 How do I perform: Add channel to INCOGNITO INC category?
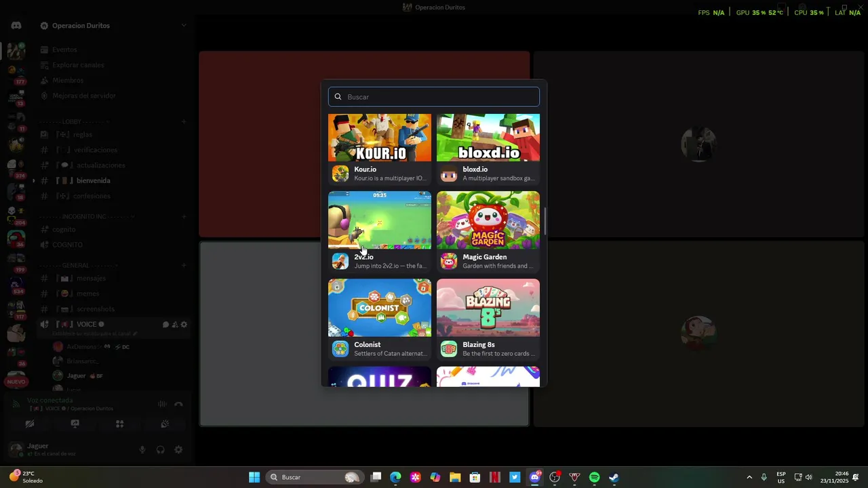click(x=184, y=217)
